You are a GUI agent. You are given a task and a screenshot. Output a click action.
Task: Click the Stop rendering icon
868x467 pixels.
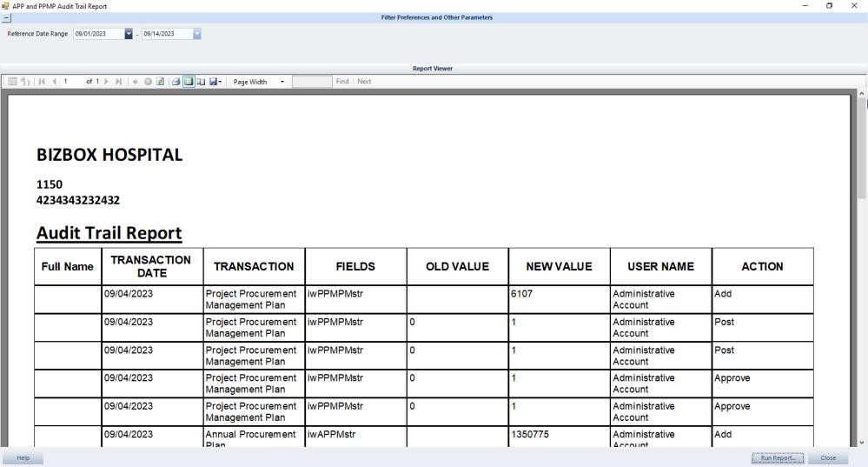[x=148, y=82]
